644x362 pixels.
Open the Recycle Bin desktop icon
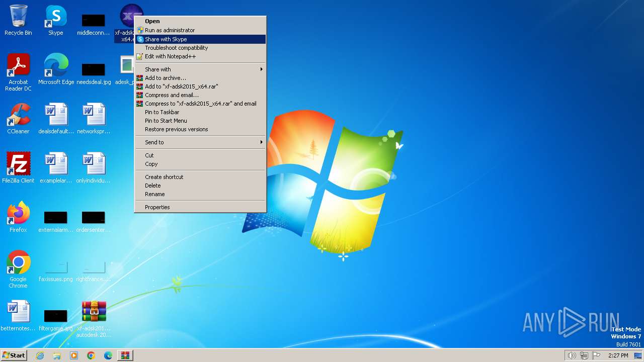coord(18,21)
